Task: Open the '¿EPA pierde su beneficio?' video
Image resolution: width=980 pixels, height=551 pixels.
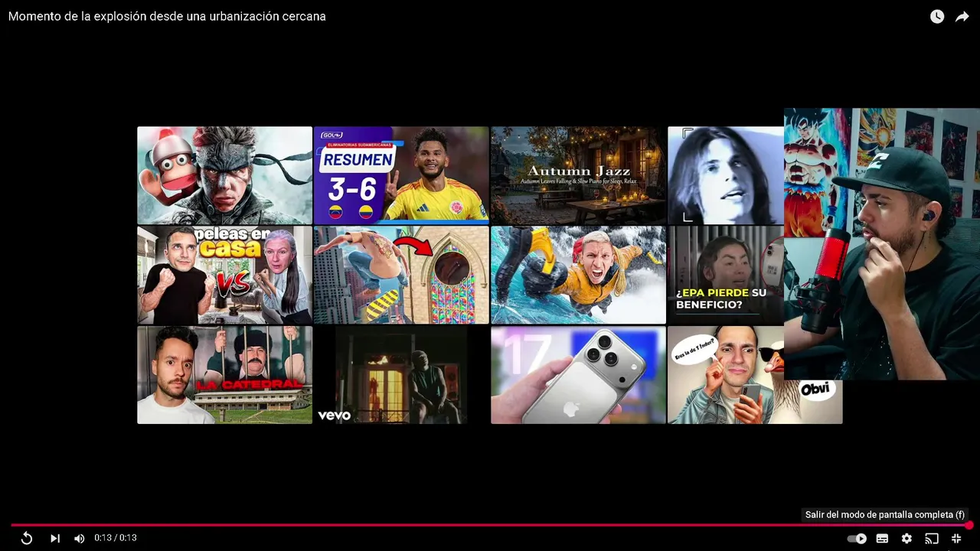Action: coord(726,275)
